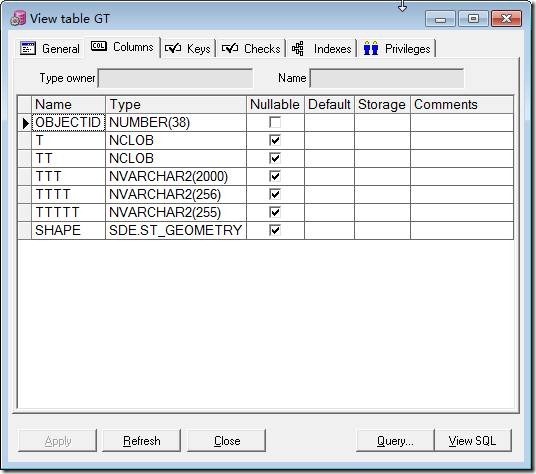Screen dimensions: 536x474
Task: Click the tree icon on the Indexes tab
Action: (x=298, y=49)
